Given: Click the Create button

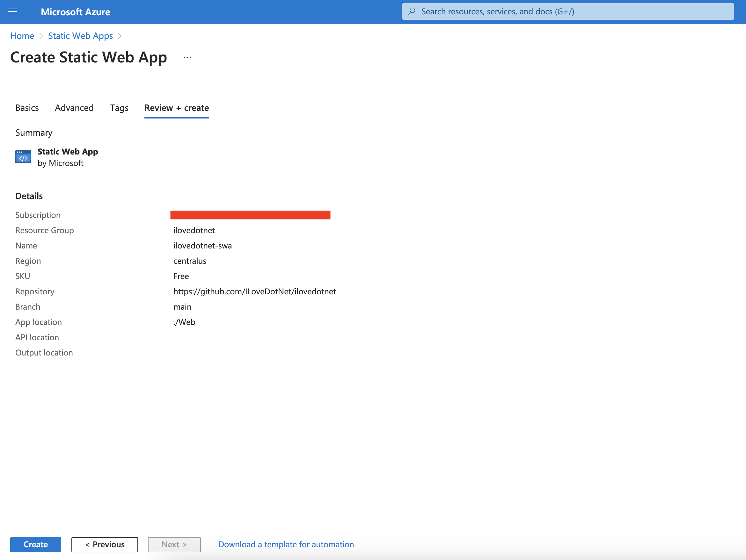Looking at the screenshot, I should click(x=36, y=544).
